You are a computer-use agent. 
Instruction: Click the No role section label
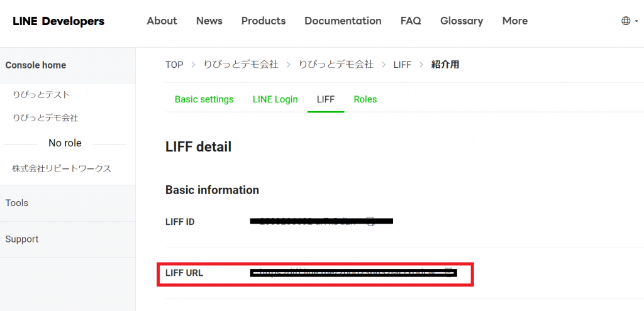(x=65, y=143)
